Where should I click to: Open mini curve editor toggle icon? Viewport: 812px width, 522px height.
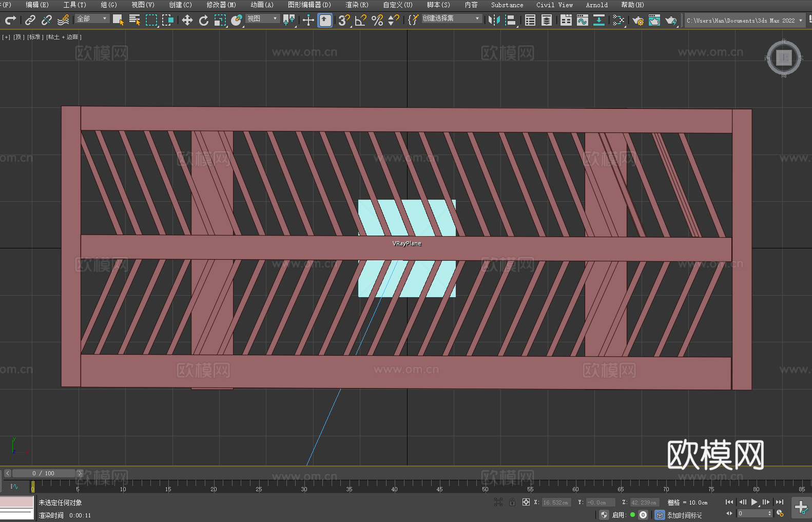[14, 486]
